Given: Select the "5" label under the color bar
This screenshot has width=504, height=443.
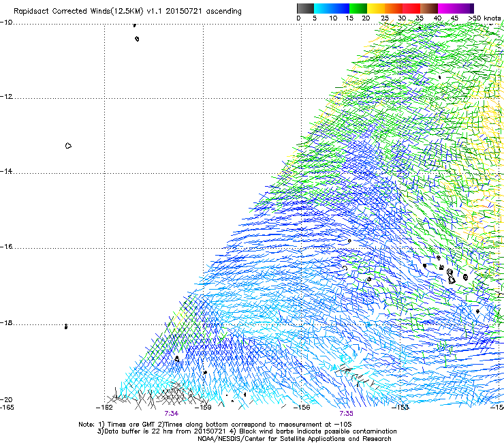Looking at the screenshot, I should [x=315, y=18].
